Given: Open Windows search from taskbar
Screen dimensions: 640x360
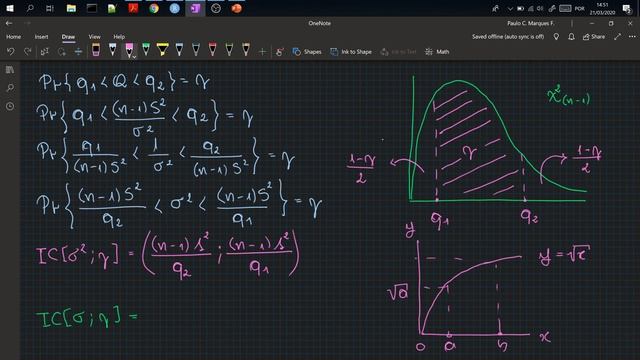Looking at the screenshot, I should (30, 8).
